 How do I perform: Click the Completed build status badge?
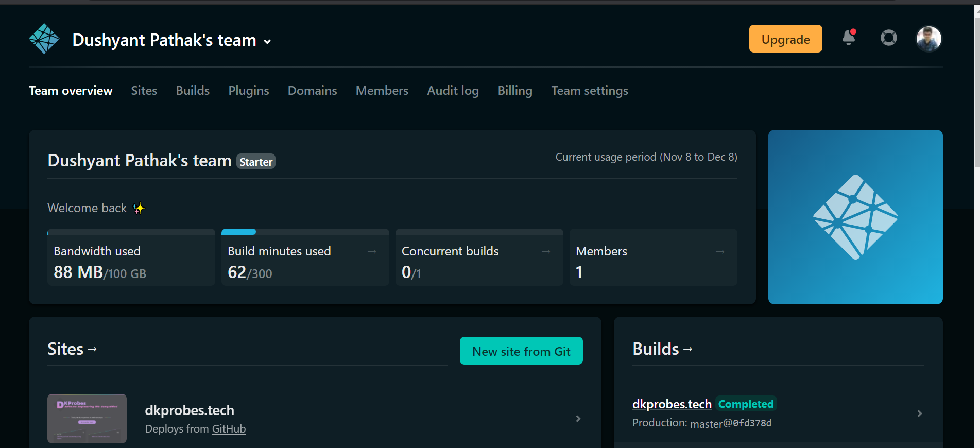tap(746, 404)
